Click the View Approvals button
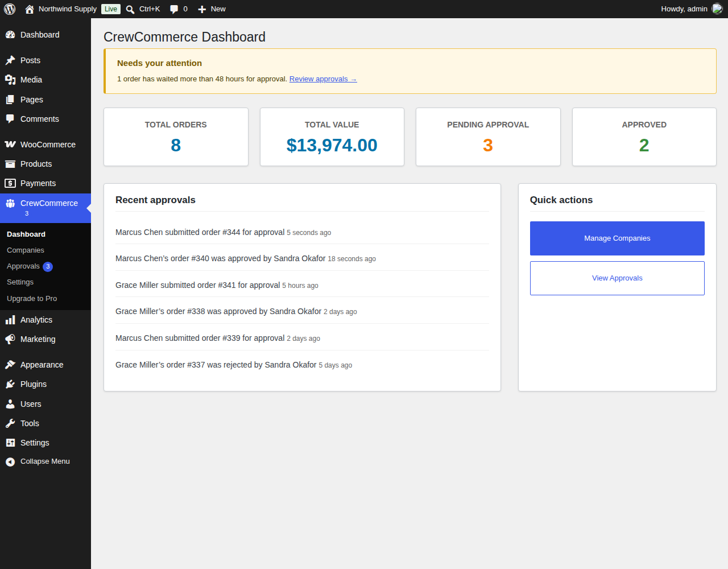This screenshot has height=569, width=728. click(x=617, y=278)
